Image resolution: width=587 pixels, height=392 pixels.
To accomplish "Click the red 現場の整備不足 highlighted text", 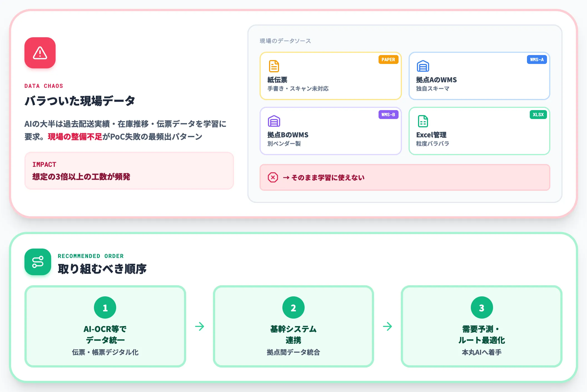I will pos(75,137).
